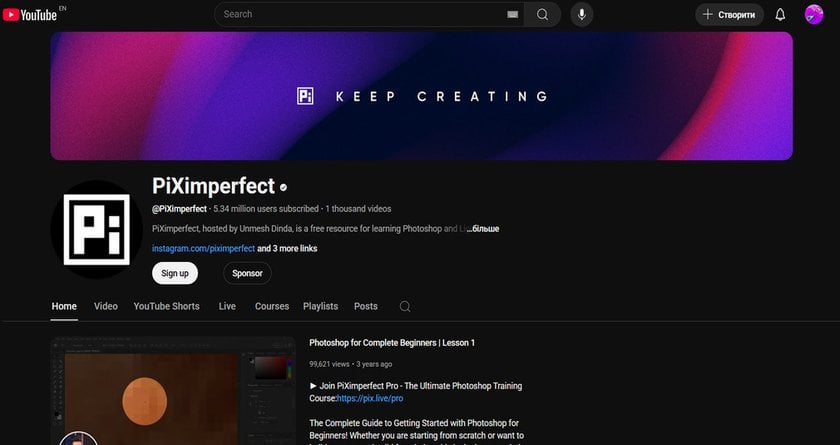Go to the Live tab
840x445 pixels.
click(227, 306)
